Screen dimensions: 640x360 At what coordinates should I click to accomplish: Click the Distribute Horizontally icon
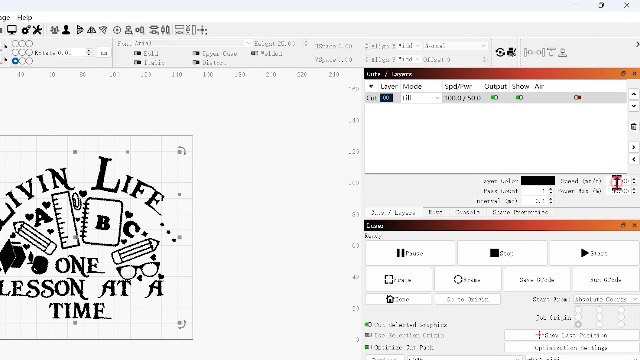165,30
